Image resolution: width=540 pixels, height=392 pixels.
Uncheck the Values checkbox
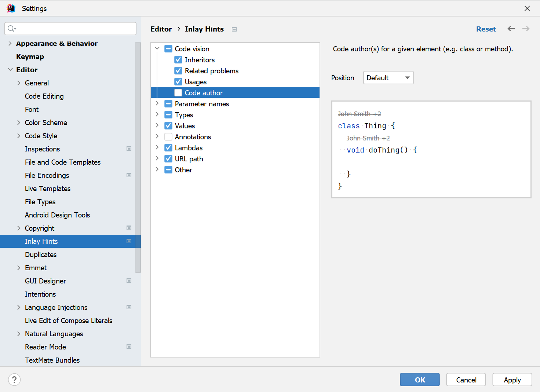pyautogui.click(x=168, y=125)
